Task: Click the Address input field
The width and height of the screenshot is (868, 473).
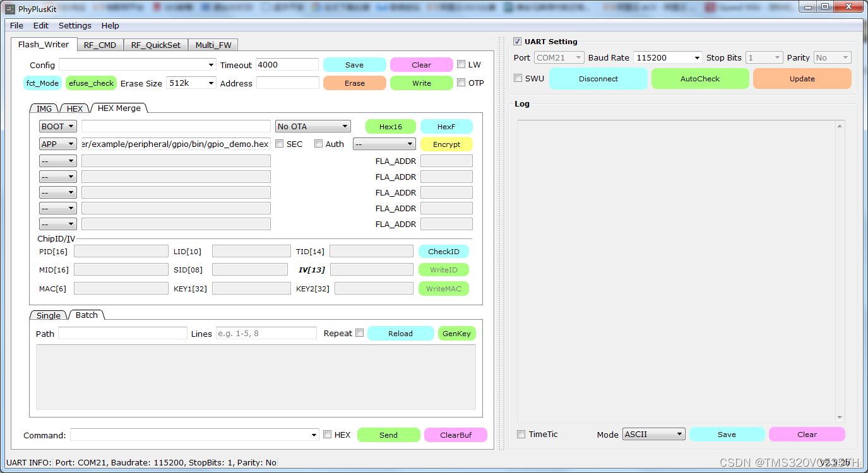Action: click(287, 83)
